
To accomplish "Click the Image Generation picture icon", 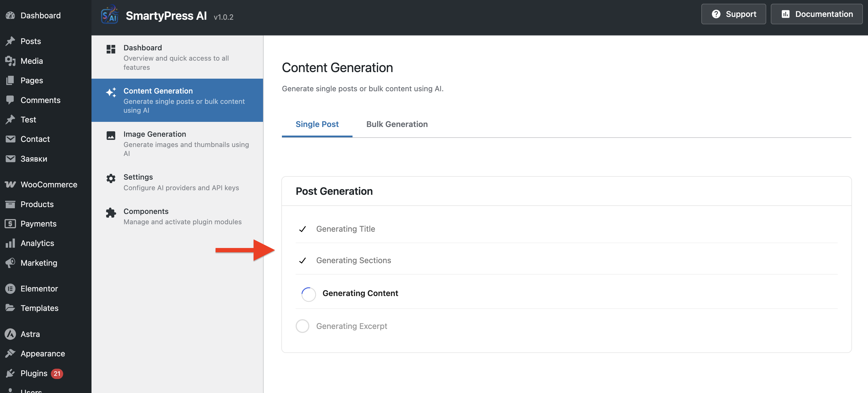I will [111, 136].
